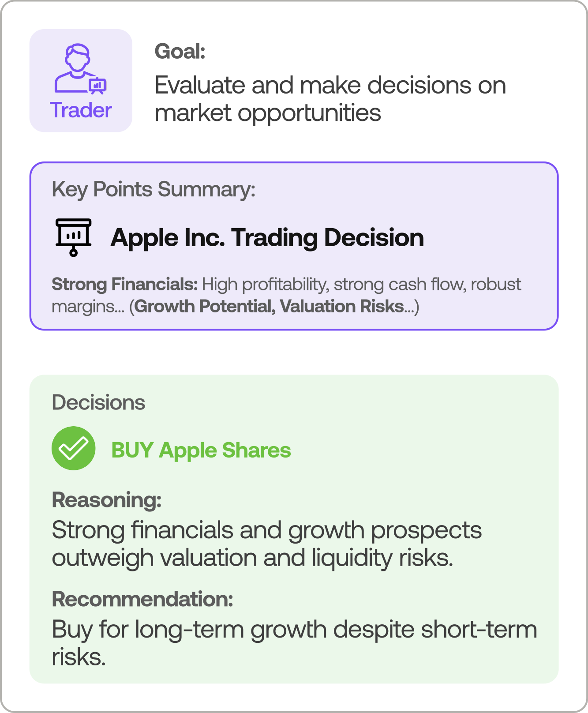Click the Buy for long-term growth text

tap(294, 630)
